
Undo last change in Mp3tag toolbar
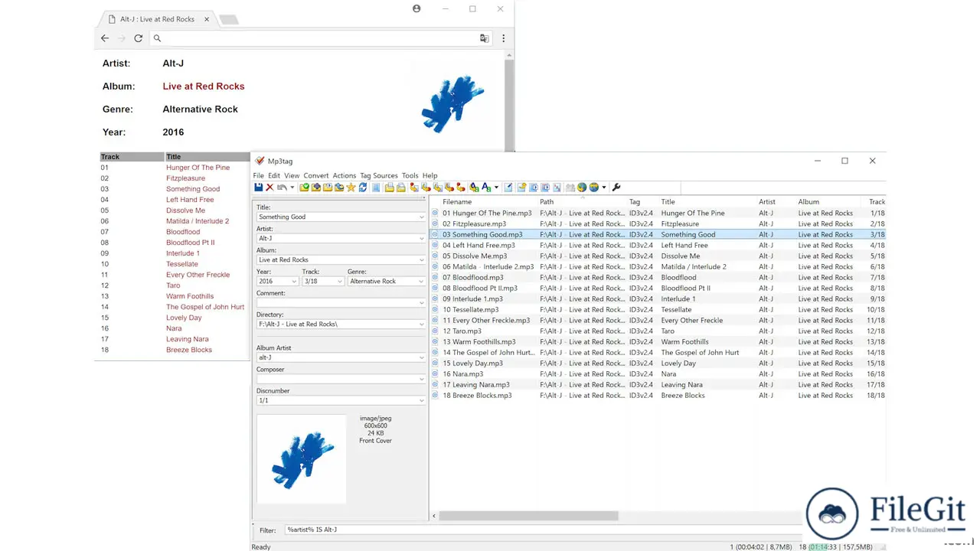click(282, 187)
